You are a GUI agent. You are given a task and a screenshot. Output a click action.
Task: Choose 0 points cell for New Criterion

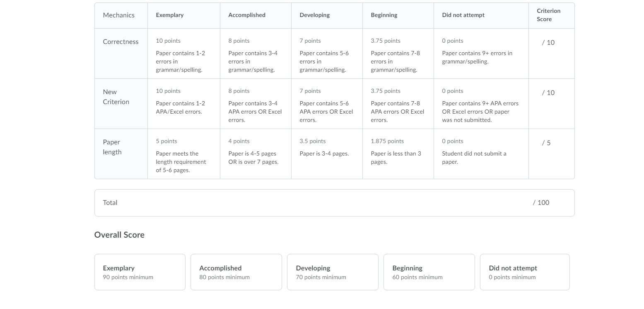coord(481,104)
